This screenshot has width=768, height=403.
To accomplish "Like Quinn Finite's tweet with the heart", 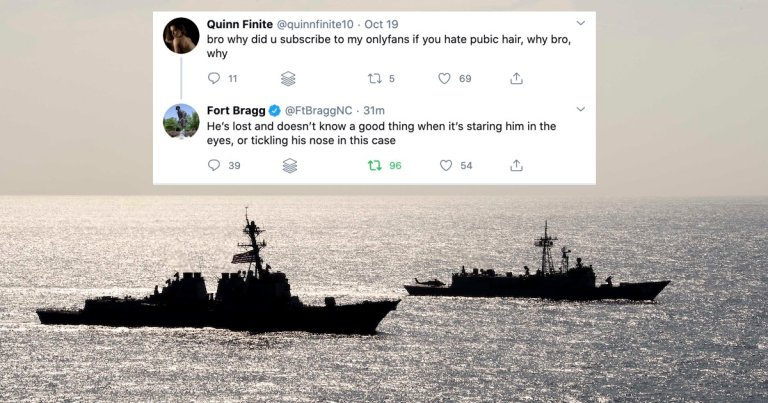I will (445, 78).
